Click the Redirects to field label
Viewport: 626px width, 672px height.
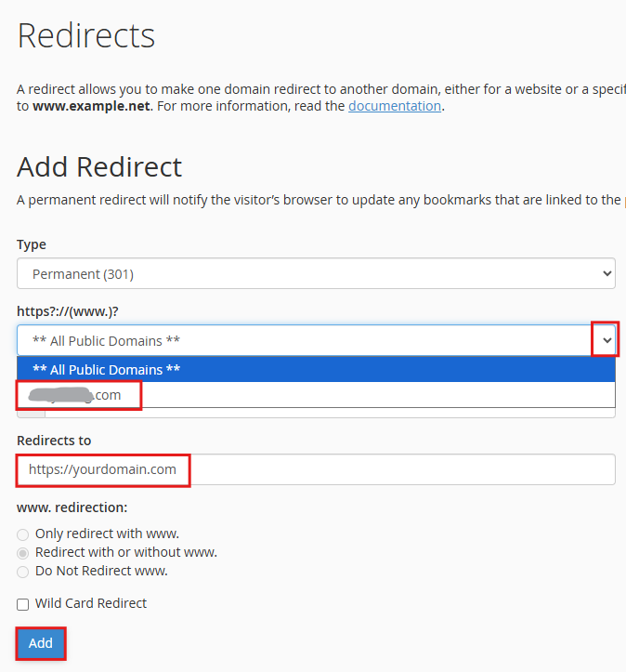click(x=54, y=440)
